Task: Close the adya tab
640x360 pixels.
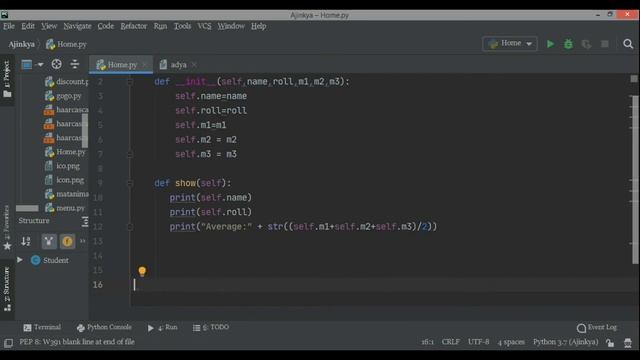Action: click(194, 65)
